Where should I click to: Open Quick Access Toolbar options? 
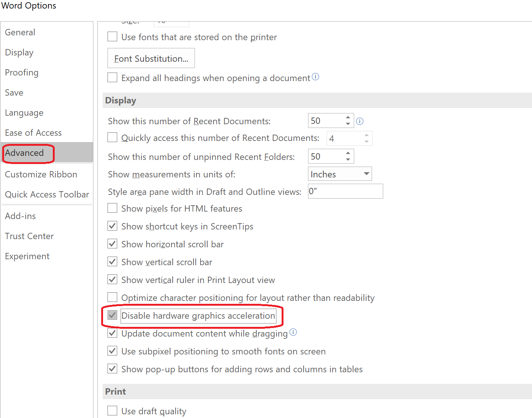click(47, 194)
